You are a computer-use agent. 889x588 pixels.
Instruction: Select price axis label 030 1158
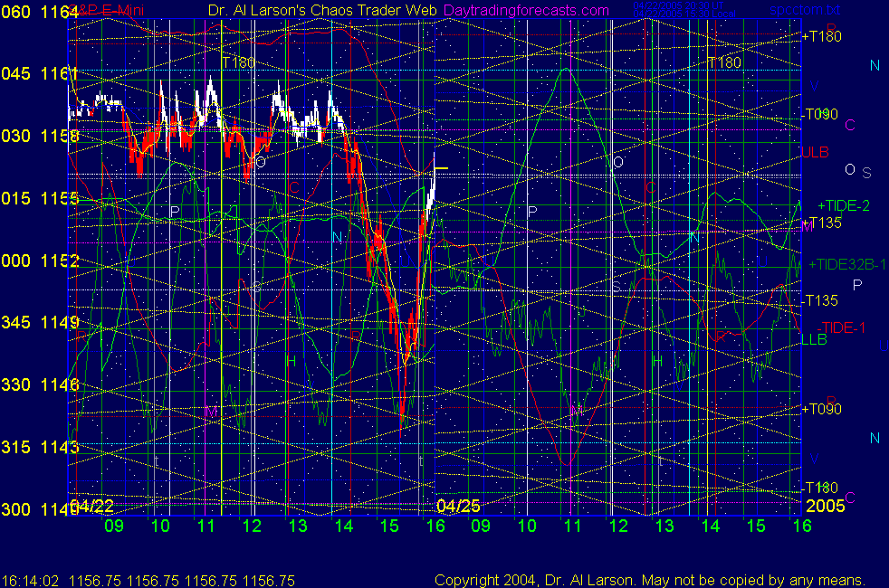39,136
